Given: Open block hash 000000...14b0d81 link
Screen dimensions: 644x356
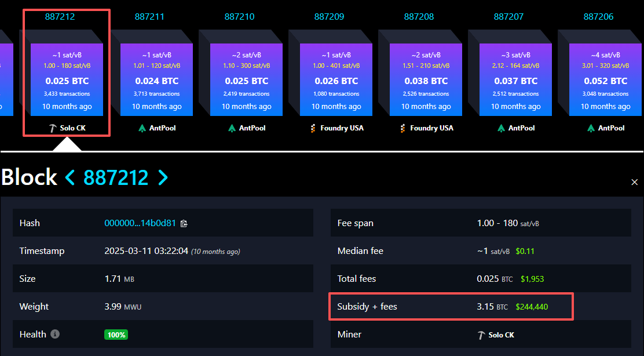Looking at the screenshot, I should click(x=140, y=223).
